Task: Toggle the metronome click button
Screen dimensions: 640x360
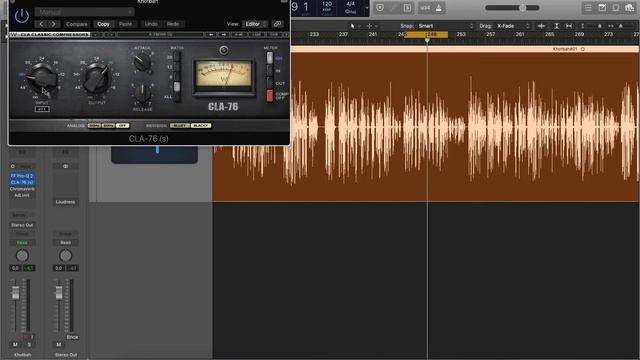Action: [x=438, y=8]
